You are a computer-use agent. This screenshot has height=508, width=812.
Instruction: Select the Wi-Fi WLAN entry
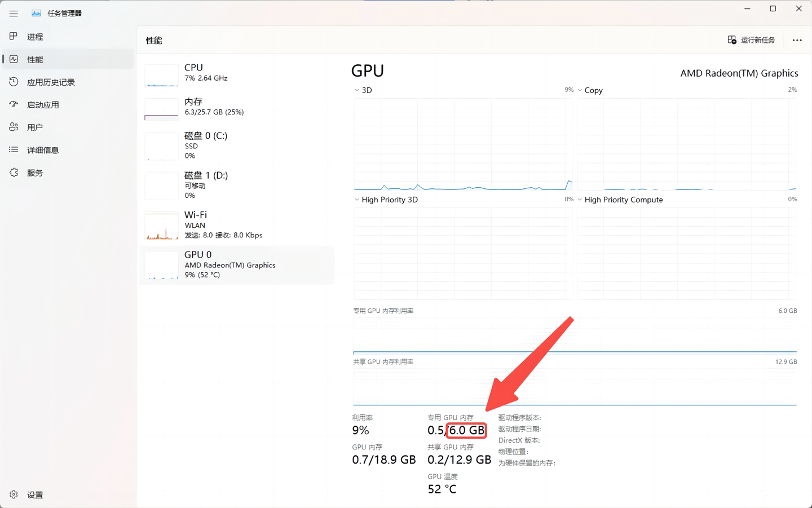(237, 225)
